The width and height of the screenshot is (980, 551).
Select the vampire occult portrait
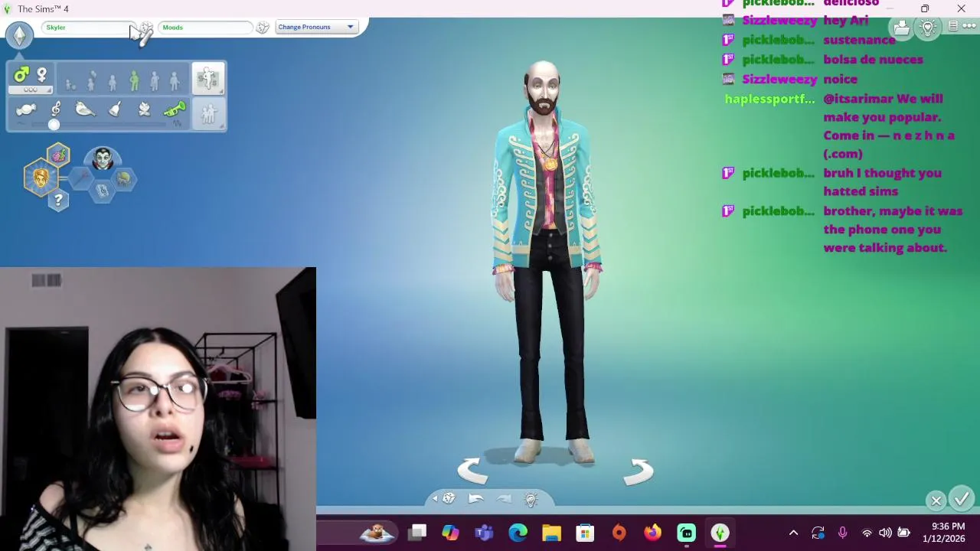click(x=103, y=160)
